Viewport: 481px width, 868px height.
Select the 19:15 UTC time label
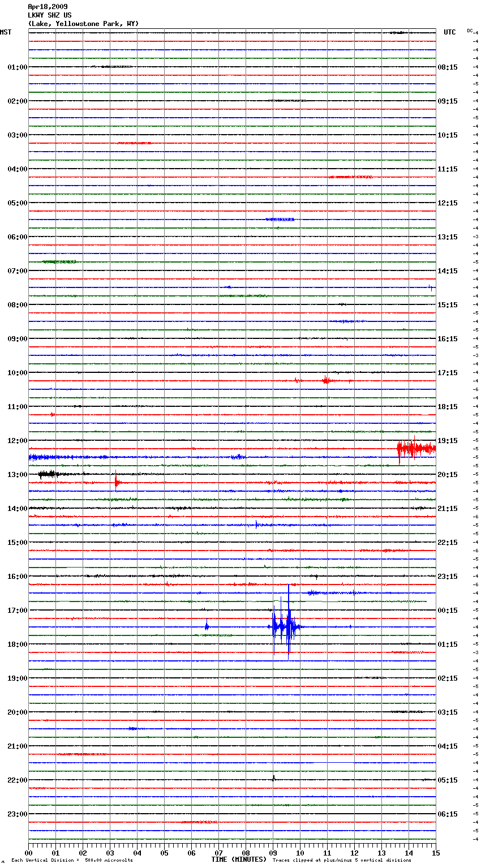coord(448,441)
